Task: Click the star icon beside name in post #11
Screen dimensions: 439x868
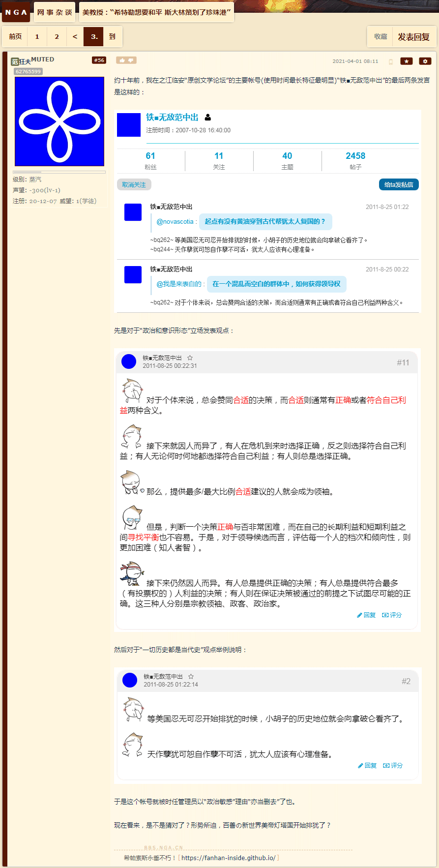Action: pyautogui.click(x=190, y=358)
